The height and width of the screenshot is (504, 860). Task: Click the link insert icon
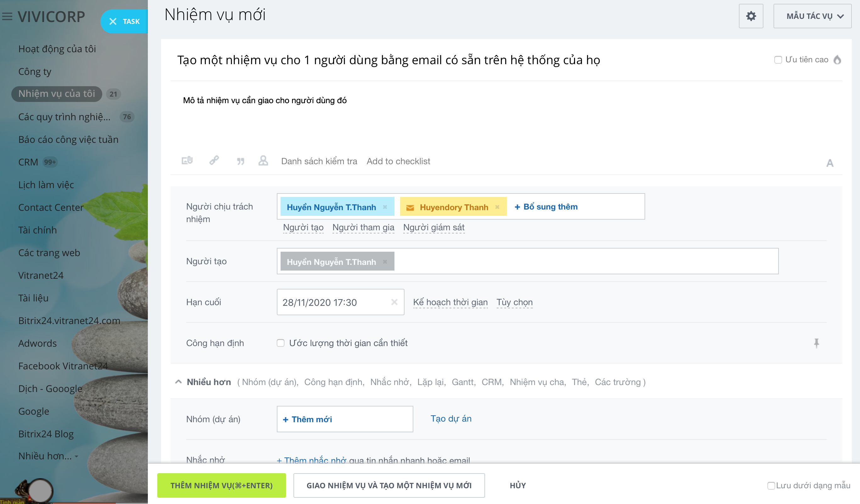point(214,160)
